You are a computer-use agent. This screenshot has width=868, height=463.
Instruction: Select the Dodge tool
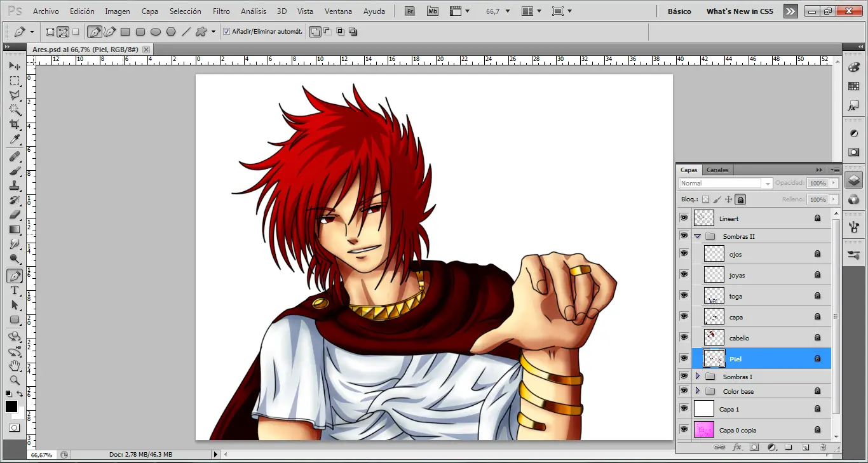(x=14, y=258)
